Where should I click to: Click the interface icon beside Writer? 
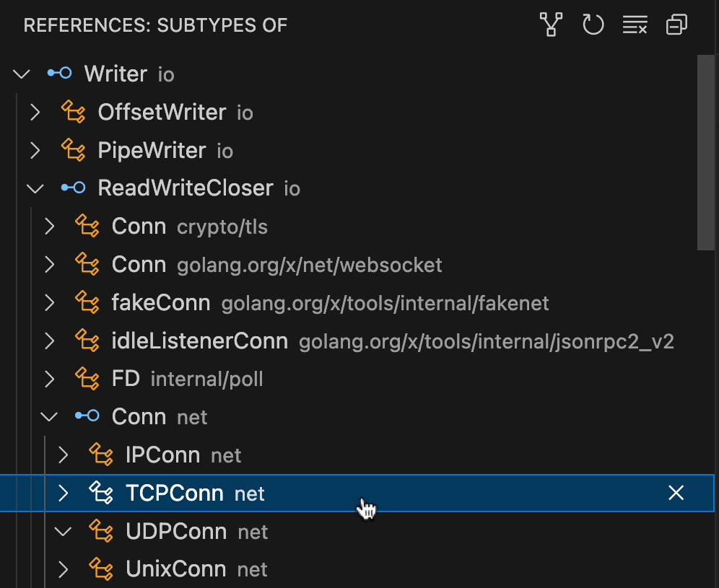59,73
